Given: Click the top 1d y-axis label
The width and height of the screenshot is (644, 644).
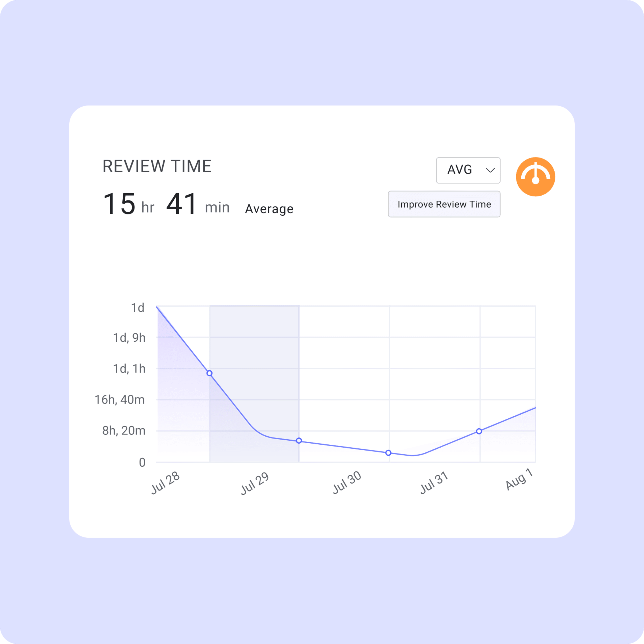Looking at the screenshot, I should (138, 308).
